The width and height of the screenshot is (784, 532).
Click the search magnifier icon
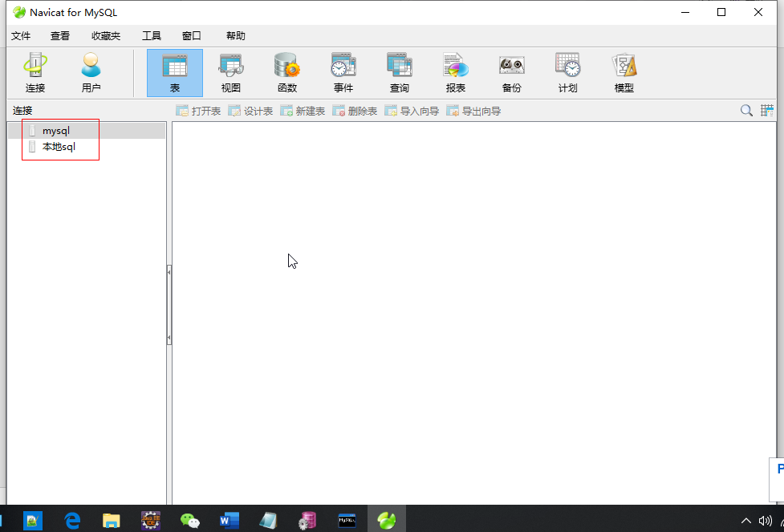pyautogui.click(x=746, y=111)
